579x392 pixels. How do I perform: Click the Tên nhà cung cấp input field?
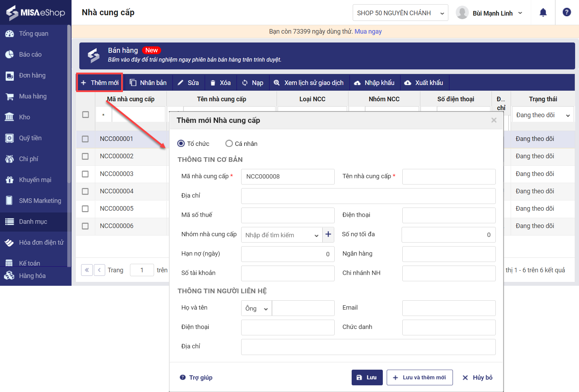coord(449,176)
